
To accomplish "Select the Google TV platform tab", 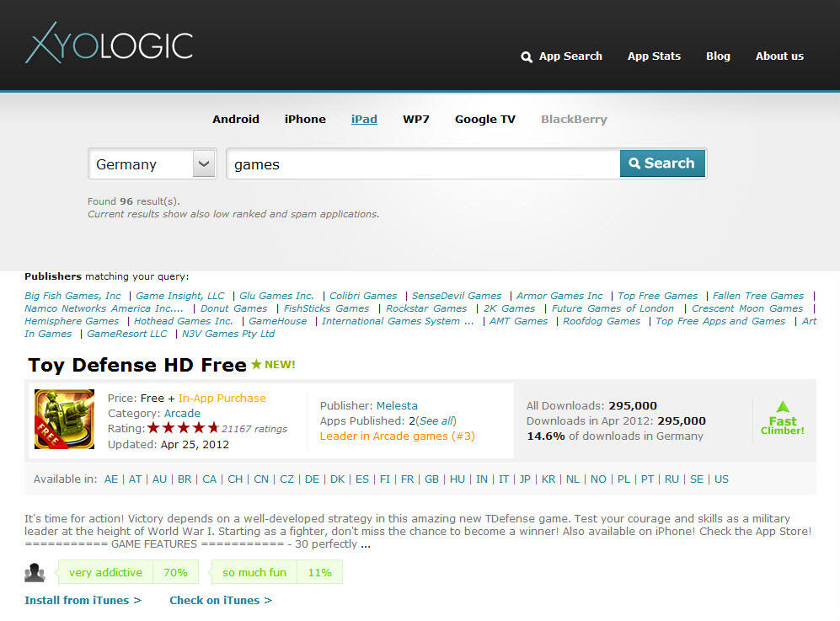I will tap(484, 119).
